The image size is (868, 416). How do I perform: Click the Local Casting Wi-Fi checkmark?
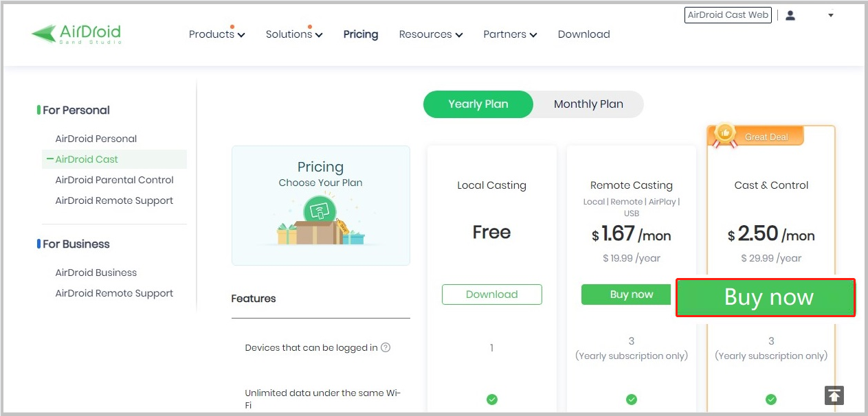[x=492, y=400]
